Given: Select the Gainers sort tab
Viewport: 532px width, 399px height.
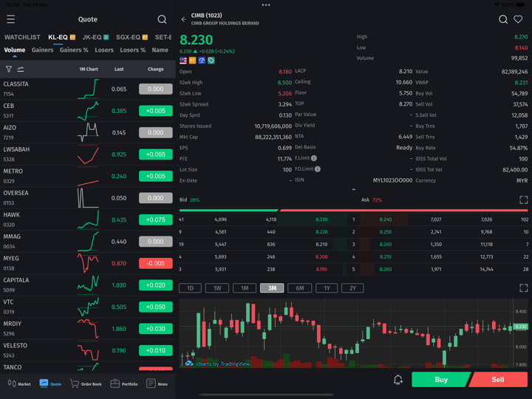Looking at the screenshot, I should [x=42, y=50].
